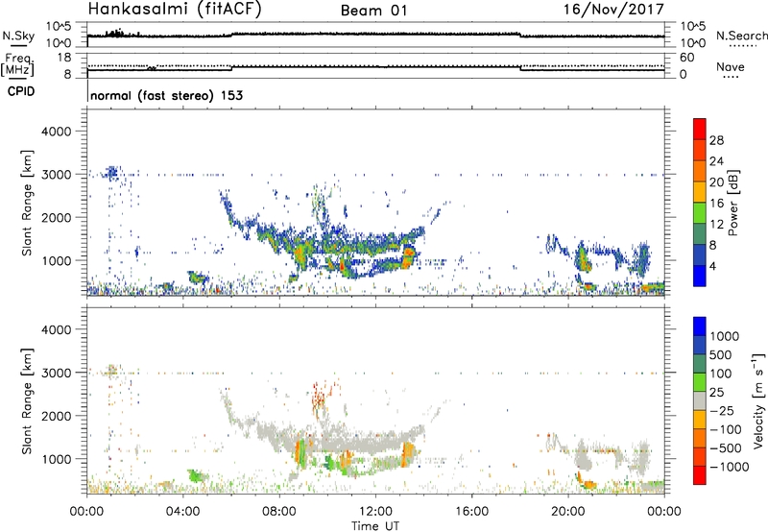Click the "Freq. [MHz]" axis label
Viewport: 768px width, 532px height.
point(18,64)
